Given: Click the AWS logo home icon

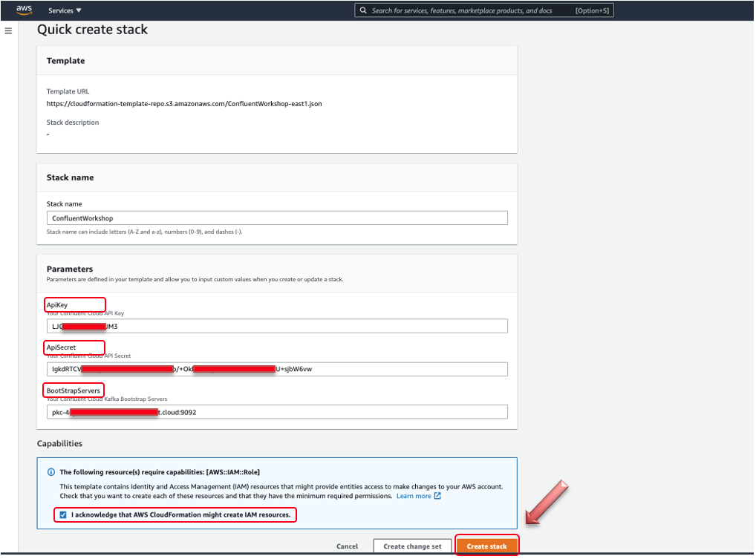Looking at the screenshot, I should (x=24, y=10).
